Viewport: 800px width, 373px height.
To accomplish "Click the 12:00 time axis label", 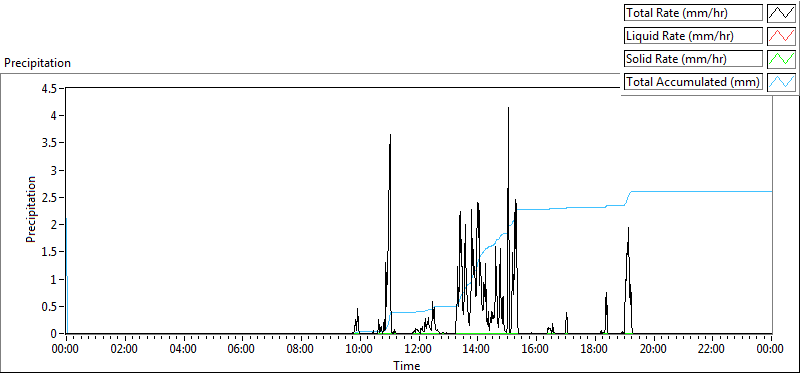I will [418, 349].
